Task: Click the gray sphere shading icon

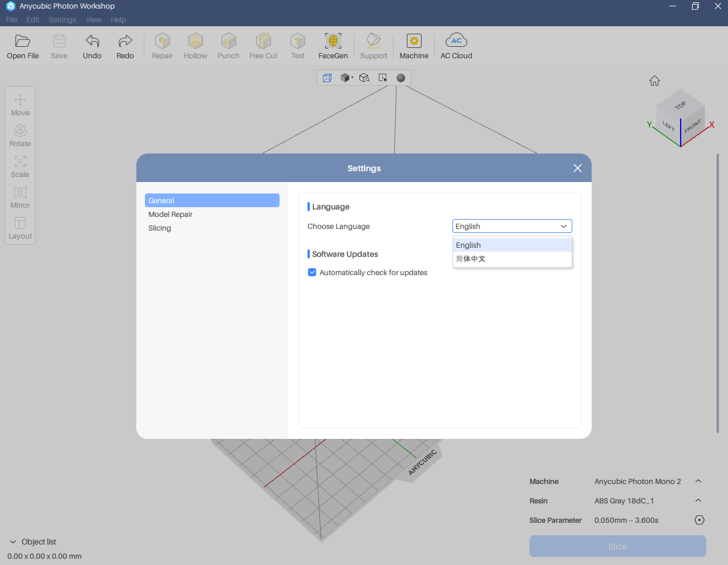Action: click(x=401, y=78)
